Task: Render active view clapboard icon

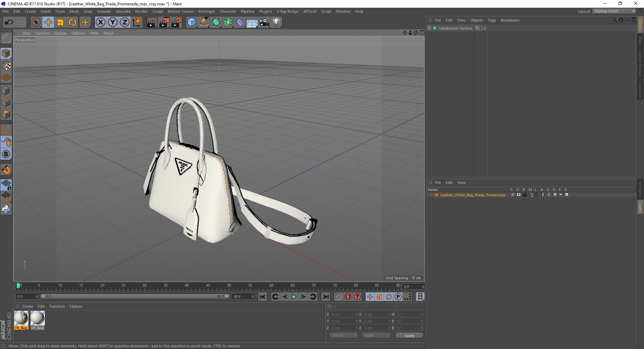Action: pyautogui.click(x=152, y=22)
